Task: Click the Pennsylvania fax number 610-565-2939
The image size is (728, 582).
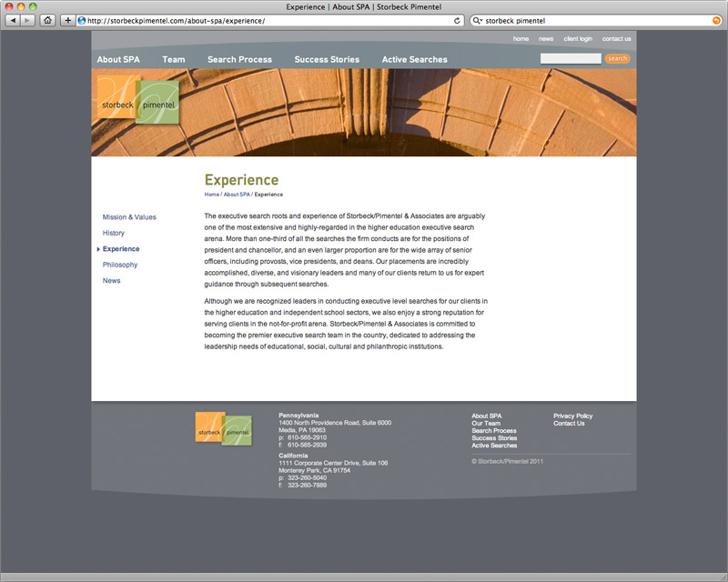Action: [x=307, y=445]
